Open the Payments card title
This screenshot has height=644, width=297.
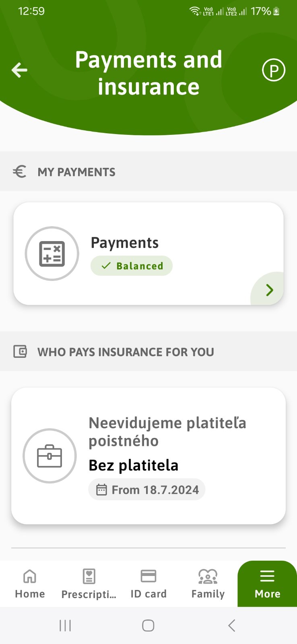pyautogui.click(x=125, y=243)
